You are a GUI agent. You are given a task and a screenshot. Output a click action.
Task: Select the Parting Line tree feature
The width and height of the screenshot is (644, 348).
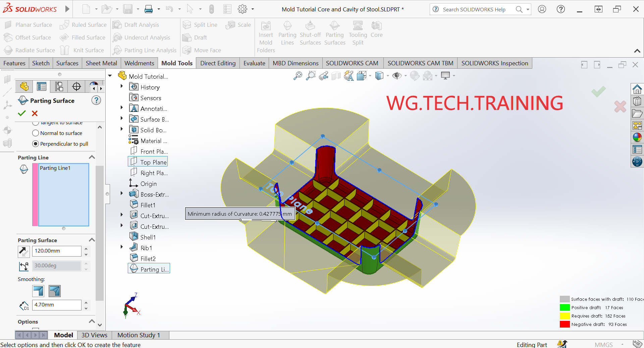pos(149,269)
